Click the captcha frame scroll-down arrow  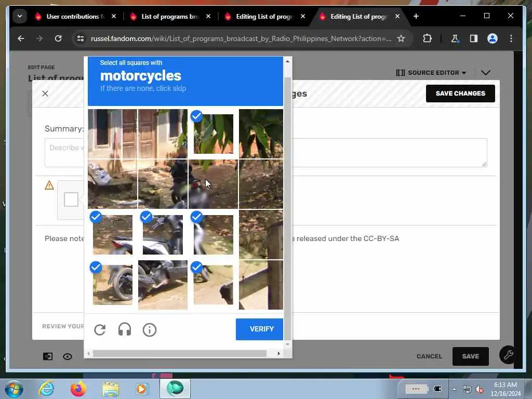click(287, 344)
